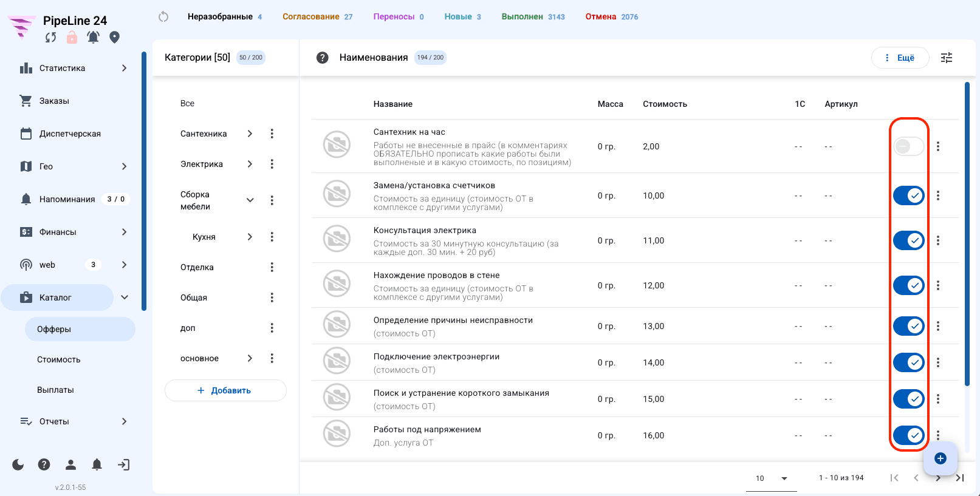Click the Добавить category button

[225, 390]
